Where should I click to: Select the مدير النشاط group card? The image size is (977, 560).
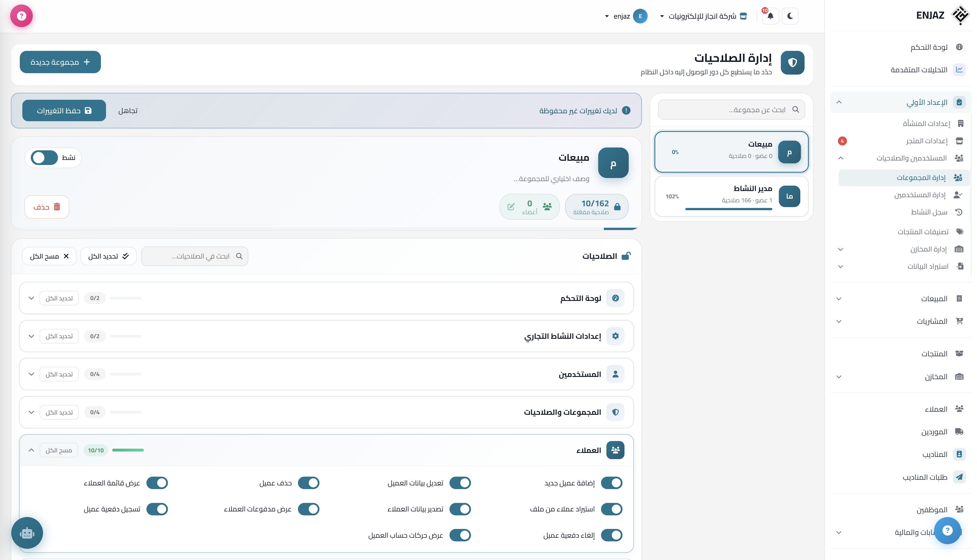tap(731, 196)
